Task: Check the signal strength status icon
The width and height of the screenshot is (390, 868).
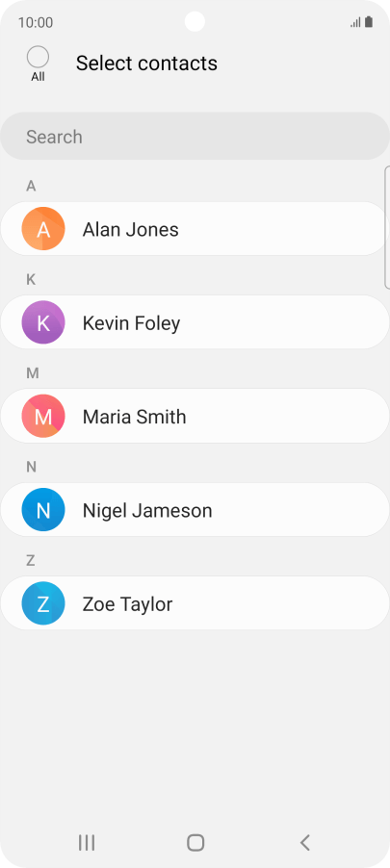Action: pyautogui.click(x=355, y=22)
